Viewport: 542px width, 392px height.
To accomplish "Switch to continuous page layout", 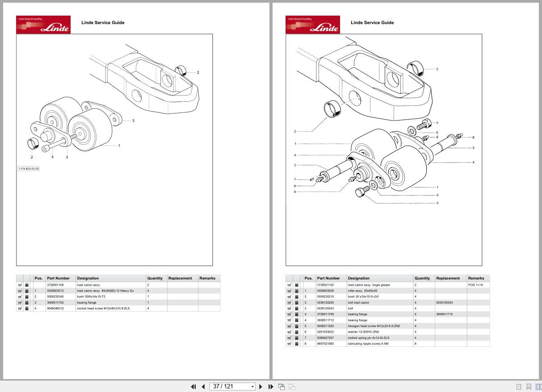I will click(x=529, y=387).
